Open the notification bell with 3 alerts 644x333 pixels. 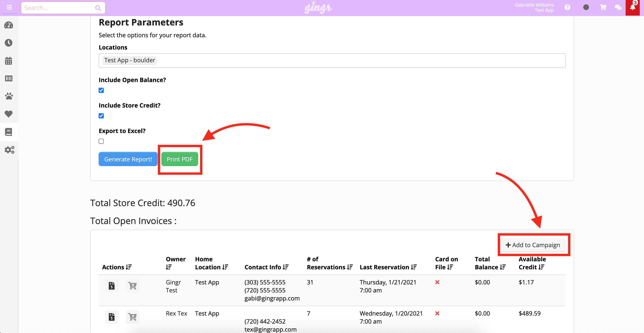point(632,8)
